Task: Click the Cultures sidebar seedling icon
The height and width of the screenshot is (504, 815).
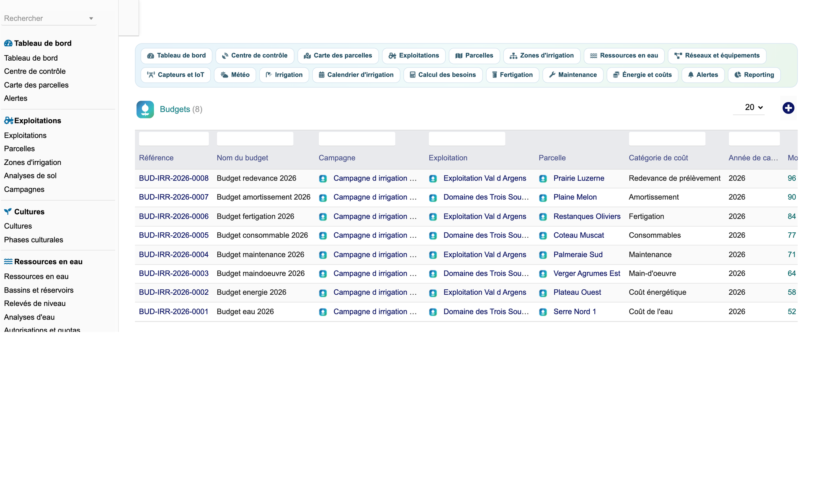Action: coord(8,211)
